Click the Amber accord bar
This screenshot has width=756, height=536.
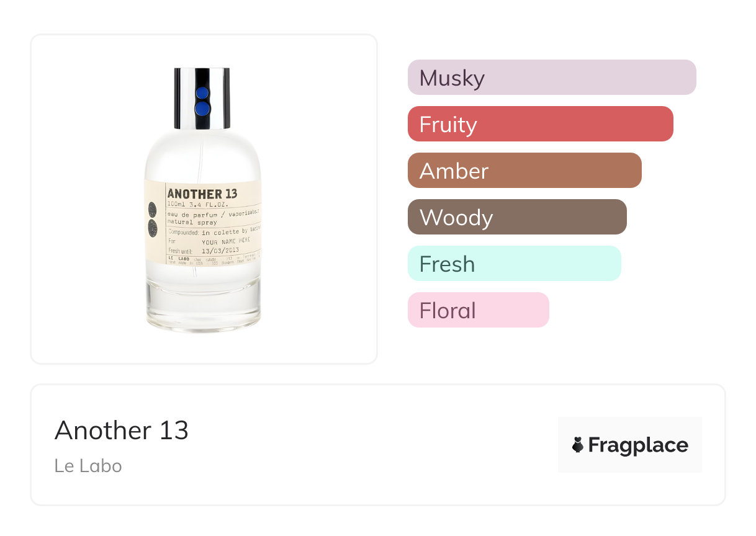[x=524, y=171]
